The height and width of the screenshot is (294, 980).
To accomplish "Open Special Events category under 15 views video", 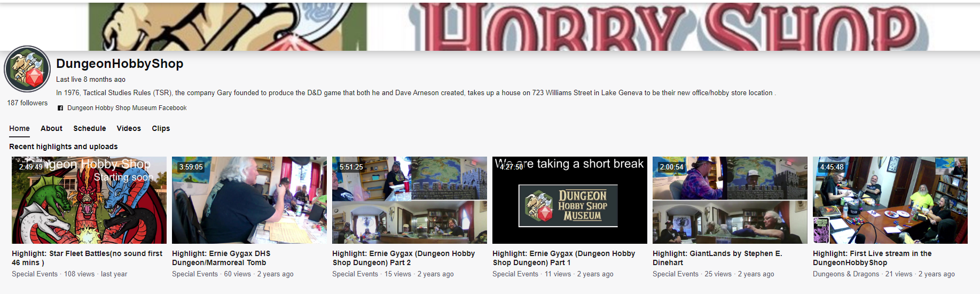I will point(355,274).
